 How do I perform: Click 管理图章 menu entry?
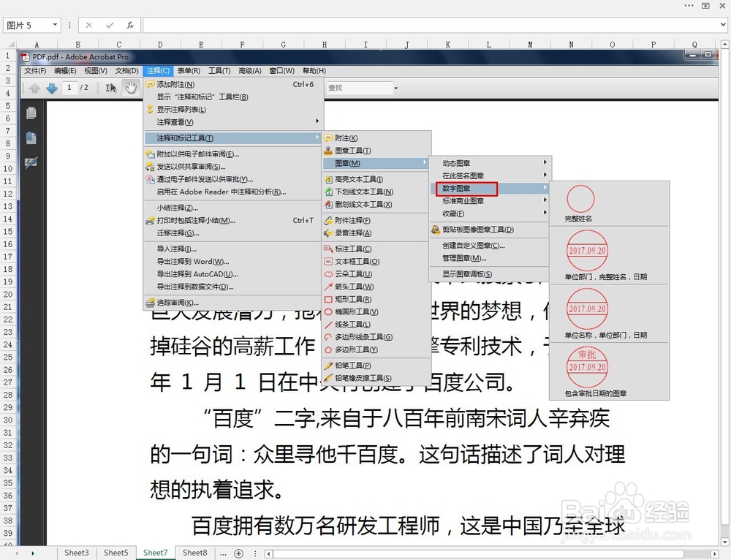490,258
